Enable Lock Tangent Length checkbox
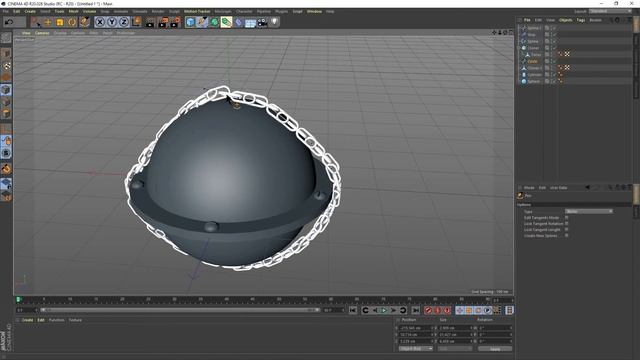This screenshot has width=640, height=360. pos(567,229)
